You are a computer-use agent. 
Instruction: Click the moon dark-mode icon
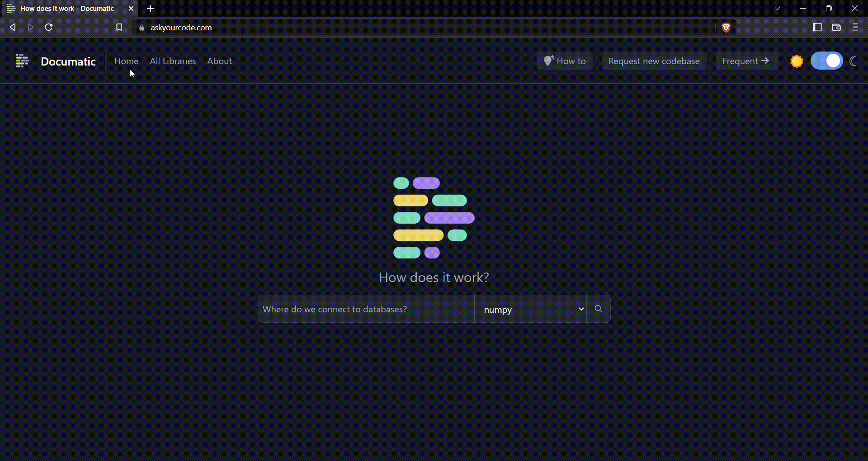[853, 61]
